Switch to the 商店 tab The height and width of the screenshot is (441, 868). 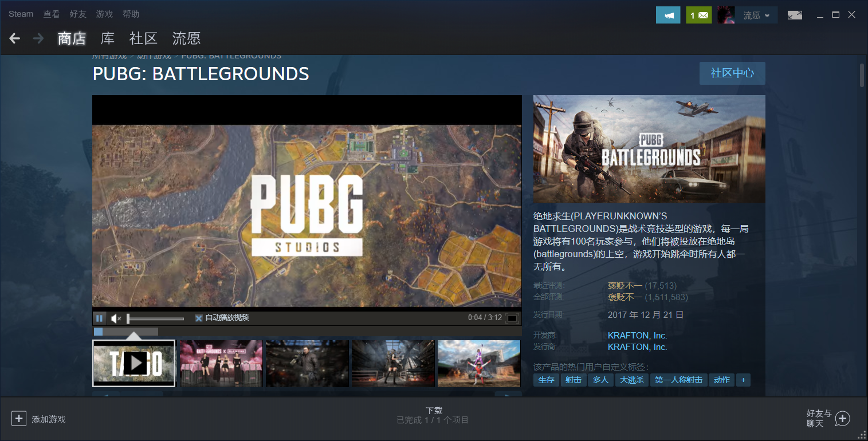pos(72,38)
